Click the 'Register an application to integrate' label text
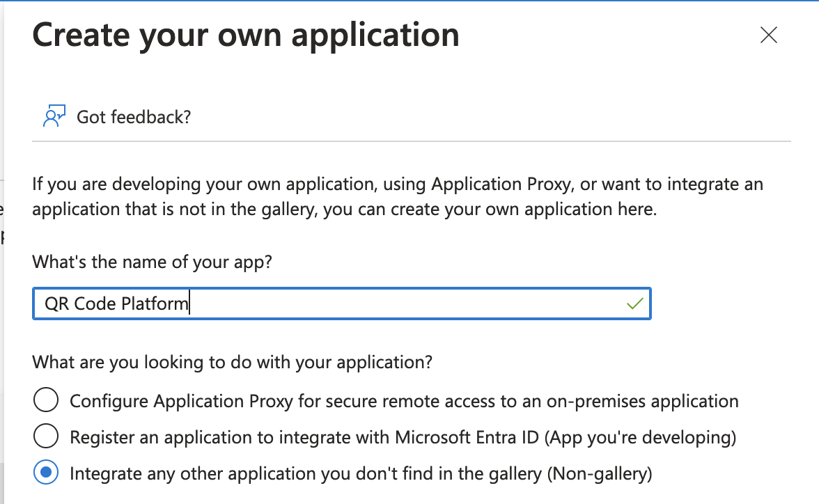819x504 pixels. [x=304, y=437]
